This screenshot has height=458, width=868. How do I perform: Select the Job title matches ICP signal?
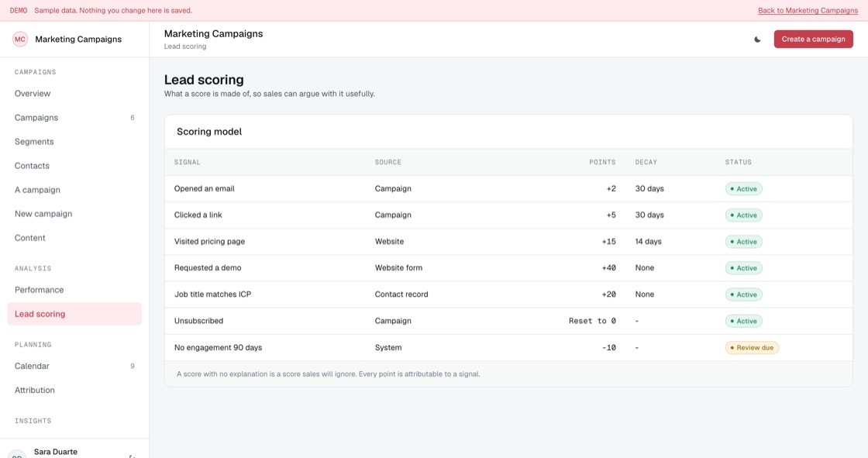point(212,294)
